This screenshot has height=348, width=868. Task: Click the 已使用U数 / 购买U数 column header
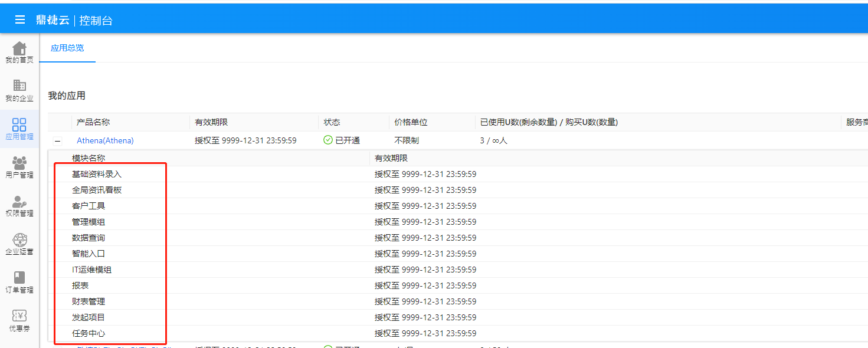click(549, 122)
